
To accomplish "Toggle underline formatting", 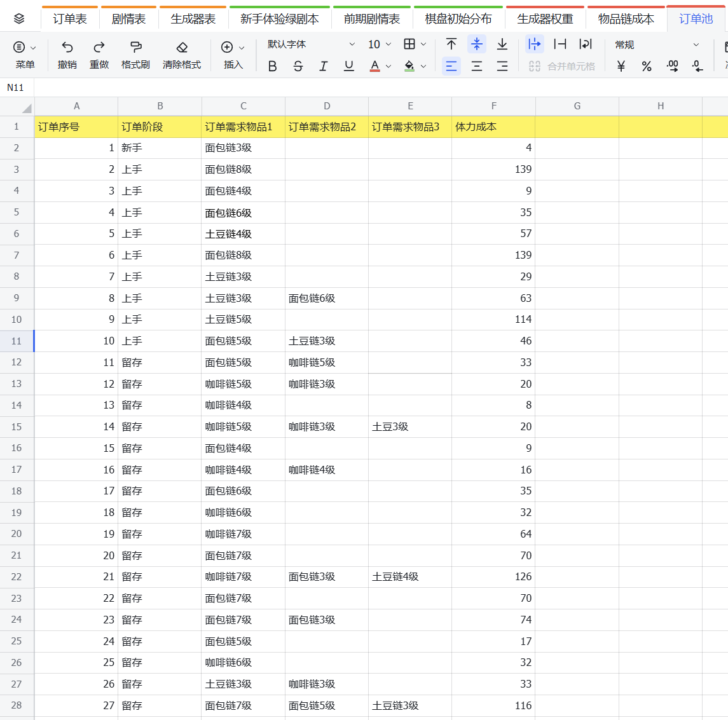I will point(348,66).
